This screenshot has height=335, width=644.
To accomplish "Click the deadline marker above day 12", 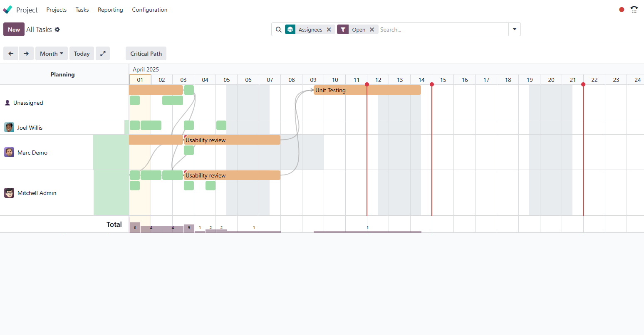I will click(x=367, y=84).
